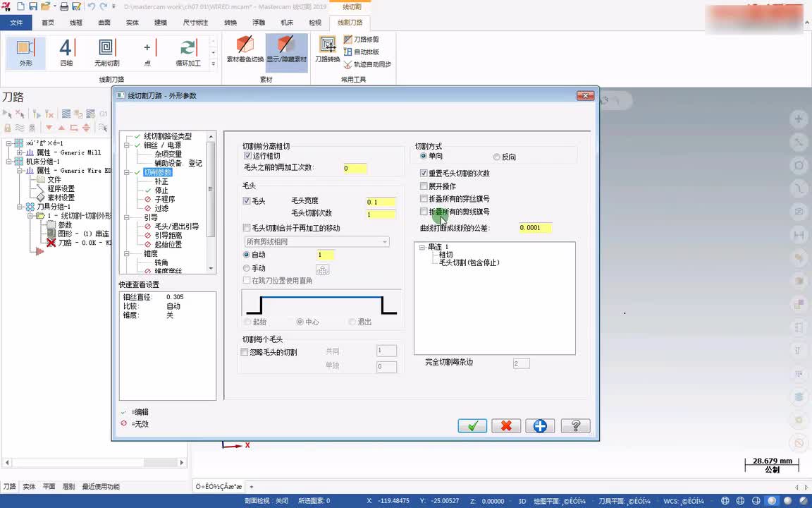Toggle 重置毛头切割的次数 checkbox

424,173
